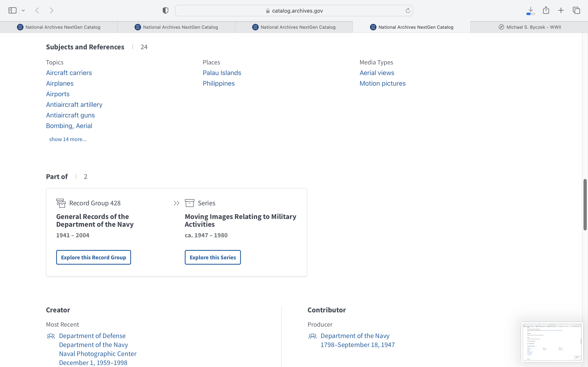Open the privacy shield report icon
Image resolution: width=588 pixels, height=367 pixels.
point(165,10)
